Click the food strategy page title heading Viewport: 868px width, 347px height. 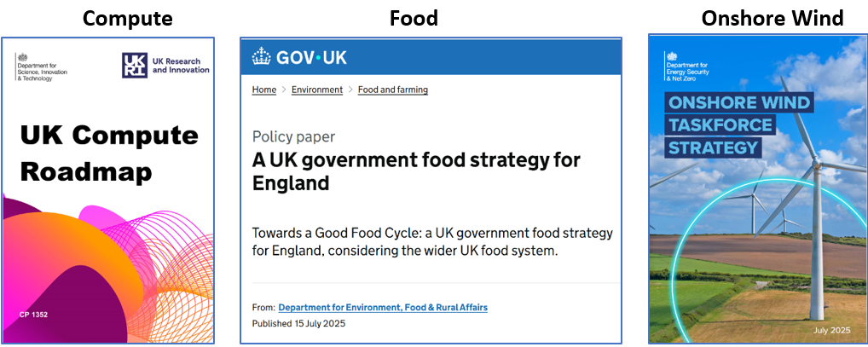pos(416,171)
